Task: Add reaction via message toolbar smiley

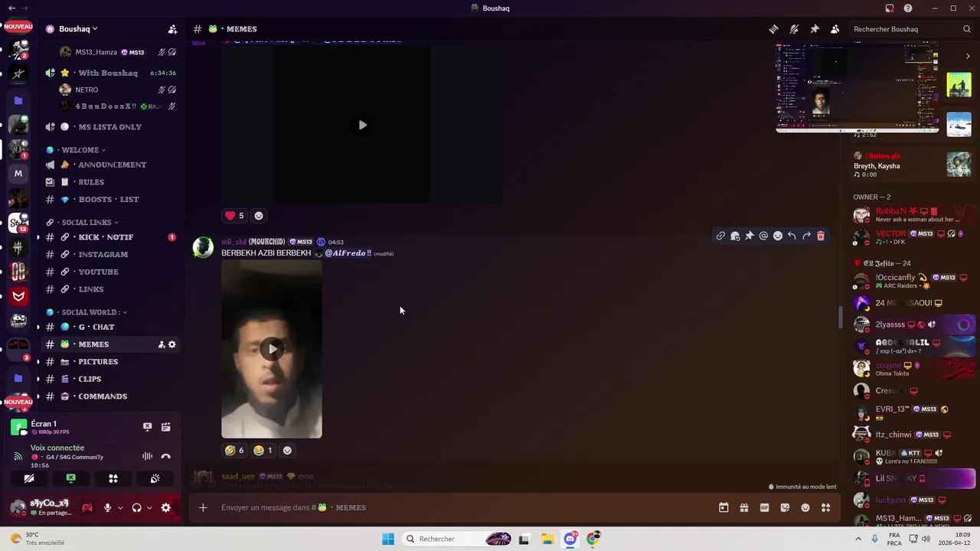Action: (778, 236)
